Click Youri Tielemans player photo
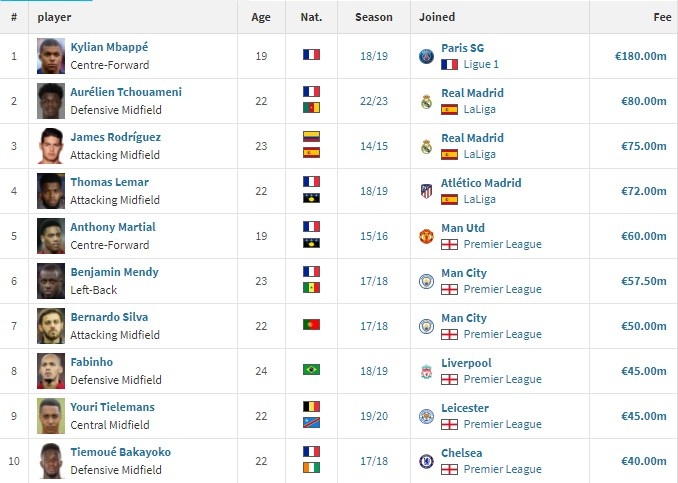 [x=51, y=416]
